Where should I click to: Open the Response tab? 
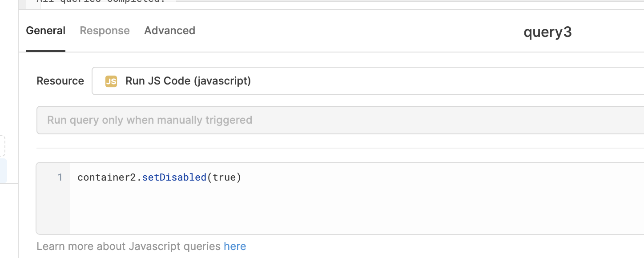click(x=105, y=31)
